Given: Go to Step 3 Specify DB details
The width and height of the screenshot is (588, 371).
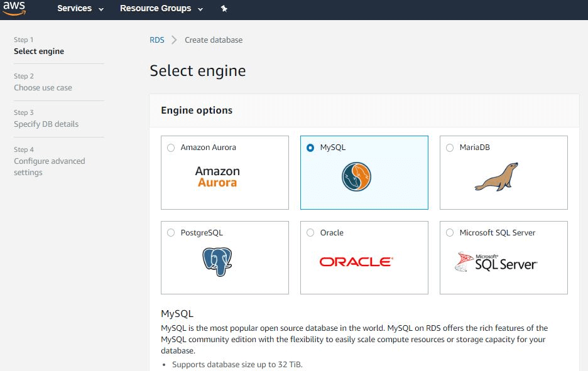Looking at the screenshot, I should [x=46, y=119].
